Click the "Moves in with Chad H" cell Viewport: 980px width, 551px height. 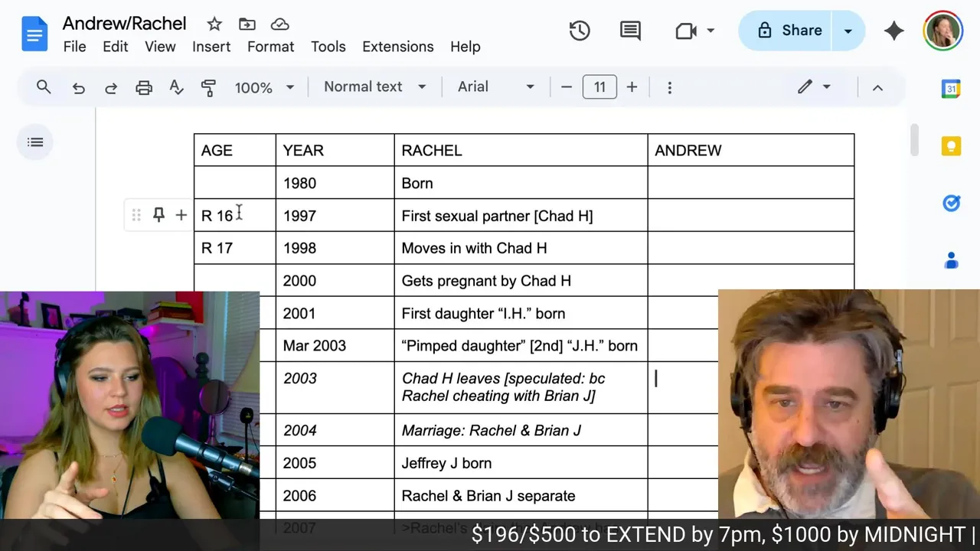pyautogui.click(x=521, y=248)
